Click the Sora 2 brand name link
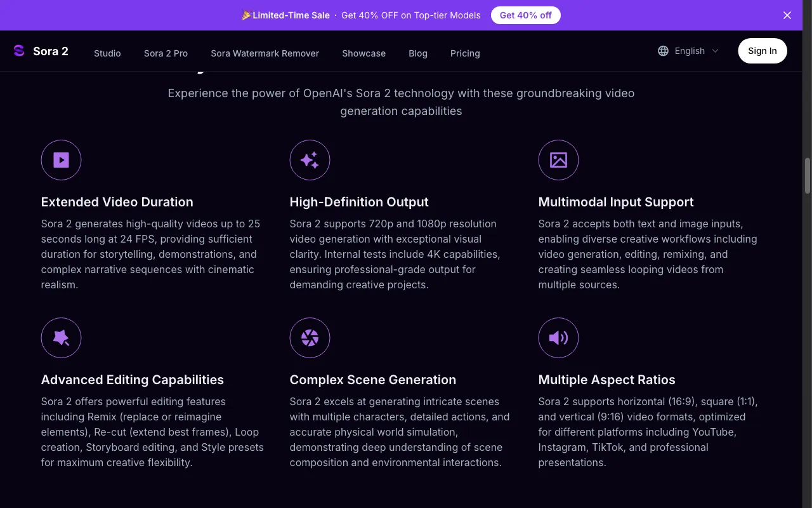This screenshot has height=508, width=812. tap(51, 51)
